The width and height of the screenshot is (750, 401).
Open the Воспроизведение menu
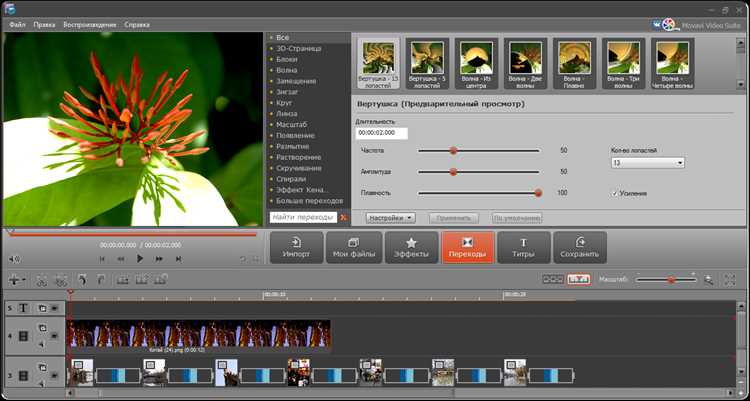89,24
